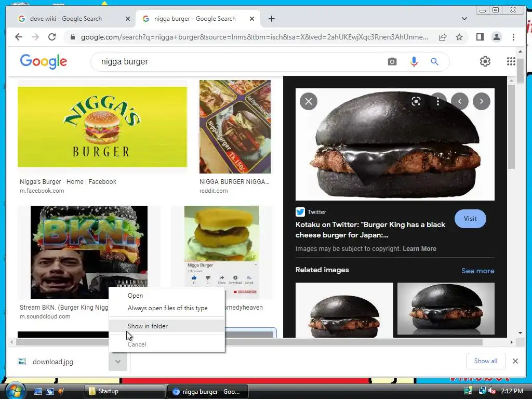Click See more related images
The height and width of the screenshot is (399, 532).
pyautogui.click(x=477, y=271)
